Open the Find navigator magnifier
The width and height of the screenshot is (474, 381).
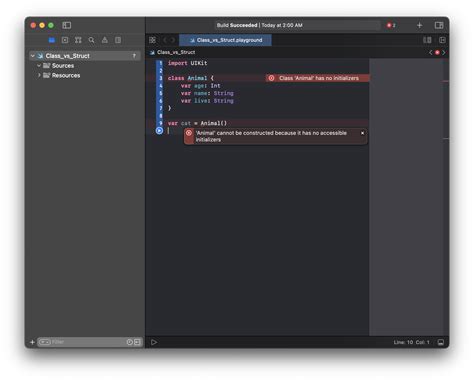tap(91, 40)
